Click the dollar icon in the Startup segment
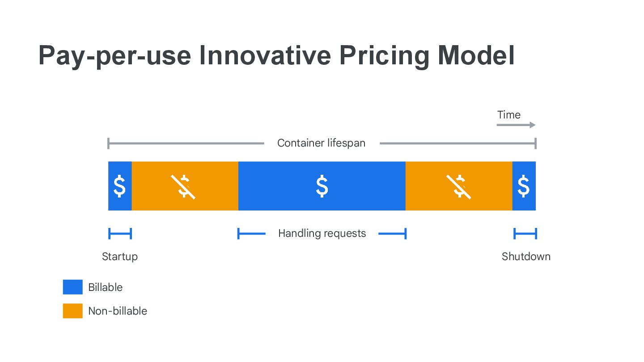 pyautogui.click(x=119, y=186)
